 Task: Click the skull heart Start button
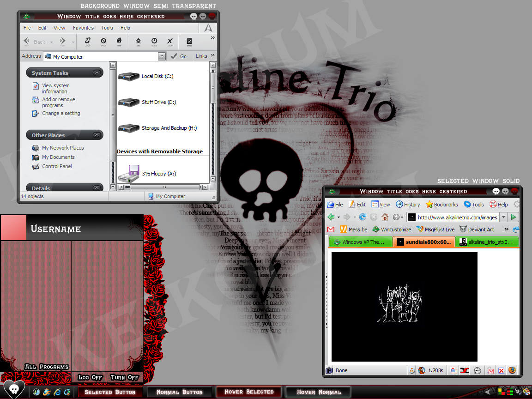click(x=13, y=389)
